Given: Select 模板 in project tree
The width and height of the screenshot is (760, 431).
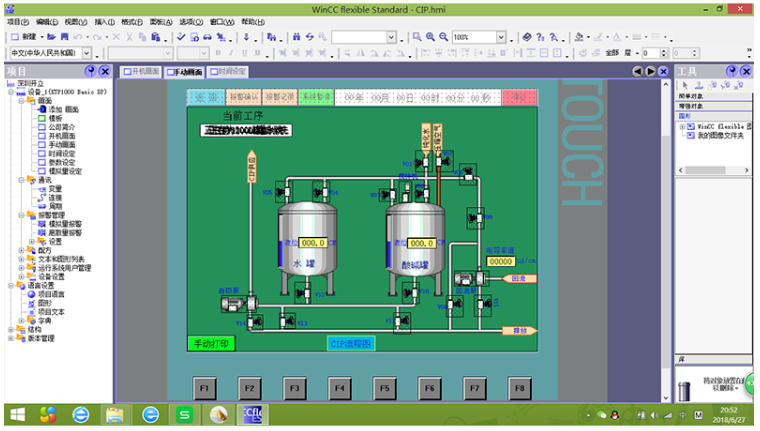Looking at the screenshot, I should tap(55, 118).
